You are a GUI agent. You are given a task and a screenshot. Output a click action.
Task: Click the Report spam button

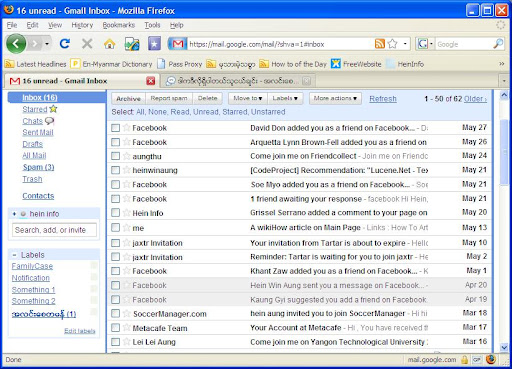pyautogui.click(x=169, y=98)
